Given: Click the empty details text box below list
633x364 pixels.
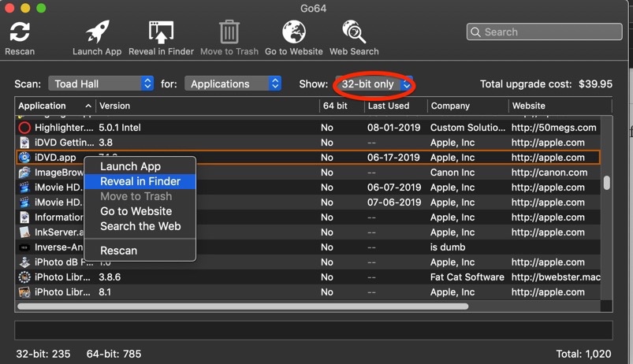Looking at the screenshot, I should click(313, 330).
